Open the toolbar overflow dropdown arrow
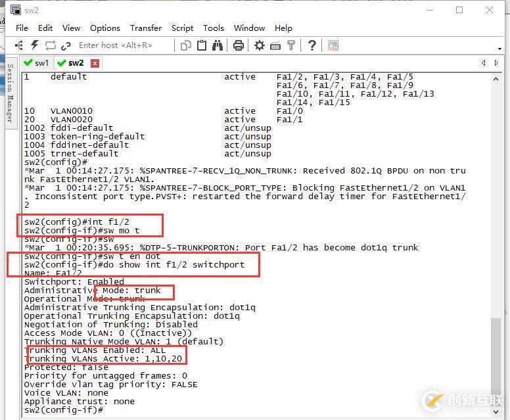This screenshot has height=420, width=510. (499, 49)
